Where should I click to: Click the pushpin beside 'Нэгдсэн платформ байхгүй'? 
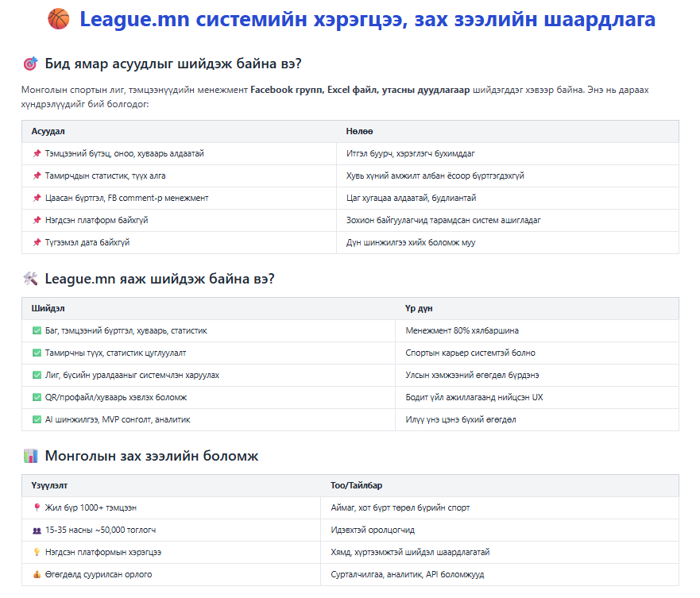(x=37, y=220)
